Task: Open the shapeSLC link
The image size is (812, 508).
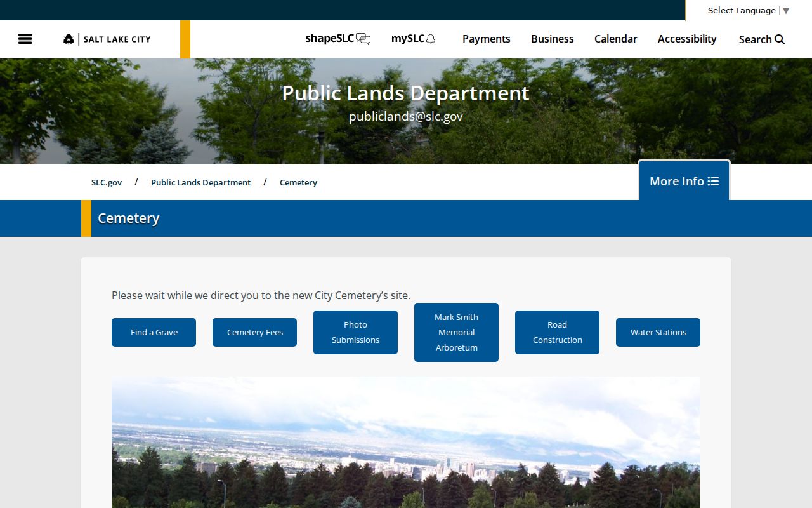Action: pos(337,39)
